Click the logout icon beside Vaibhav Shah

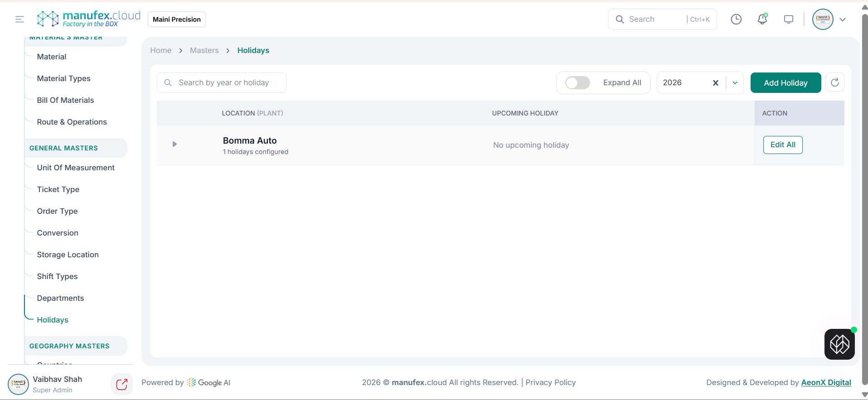121,384
